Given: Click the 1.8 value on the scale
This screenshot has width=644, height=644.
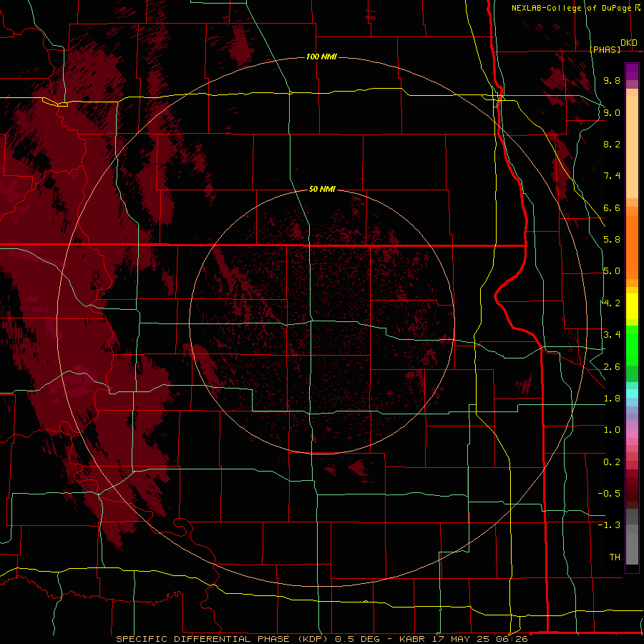Looking at the screenshot, I should [612, 399].
